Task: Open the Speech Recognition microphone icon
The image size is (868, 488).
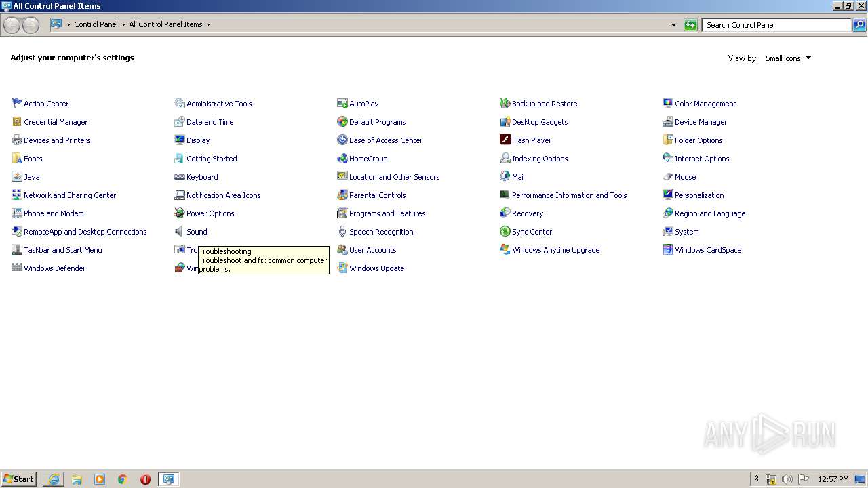Action: (342, 232)
